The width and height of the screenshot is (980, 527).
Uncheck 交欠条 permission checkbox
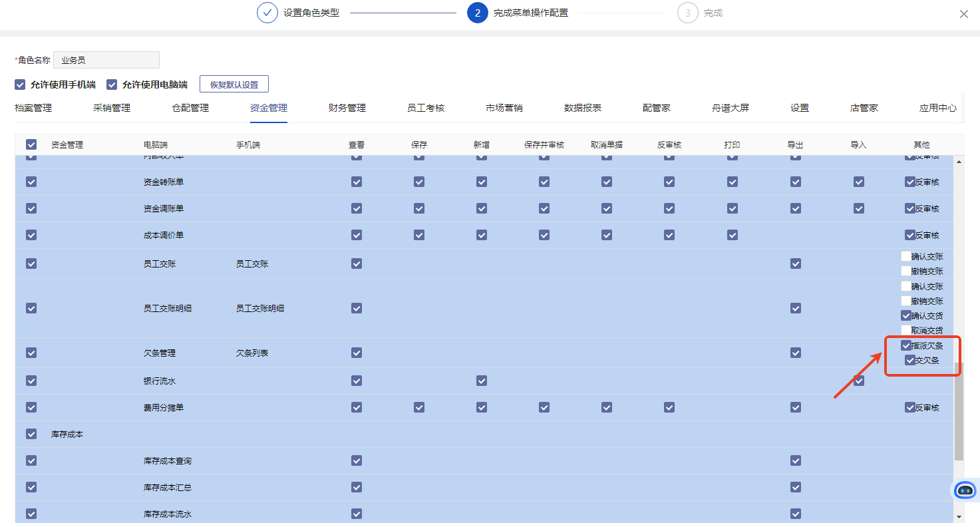pyautogui.click(x=909, y=360)
